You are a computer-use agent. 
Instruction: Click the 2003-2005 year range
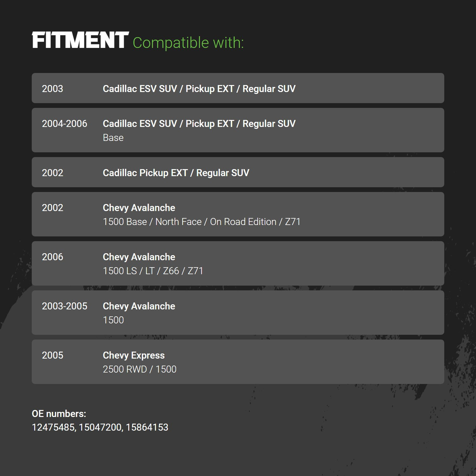click(64, 306)
